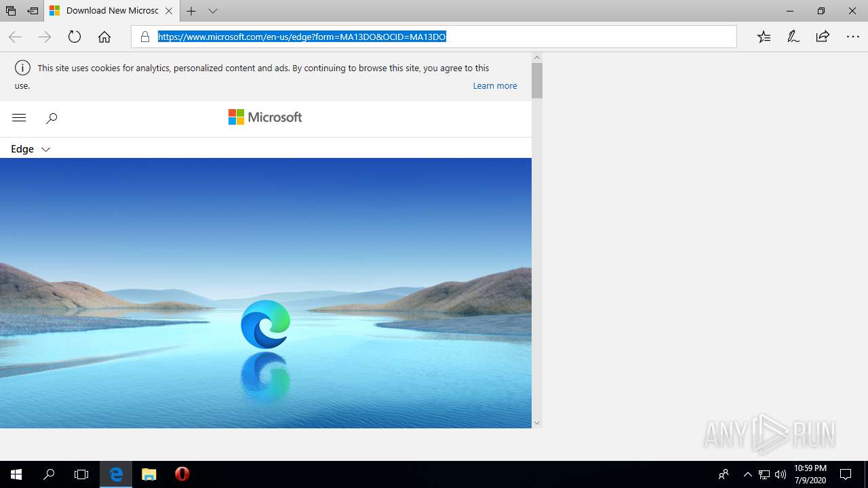Show hidden tray icons
The image size is (868, 488).
pos(748,474)
